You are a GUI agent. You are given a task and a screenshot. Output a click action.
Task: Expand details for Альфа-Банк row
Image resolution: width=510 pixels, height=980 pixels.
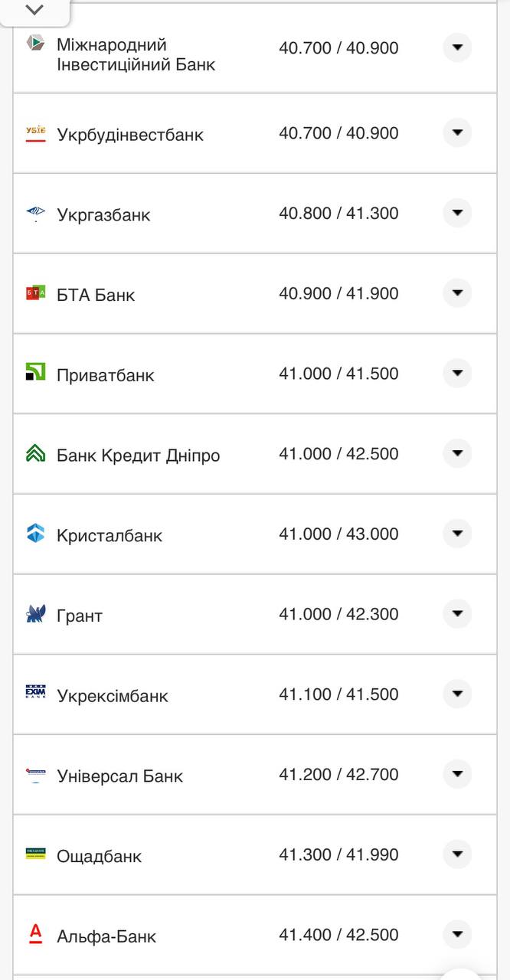[457, 935]
